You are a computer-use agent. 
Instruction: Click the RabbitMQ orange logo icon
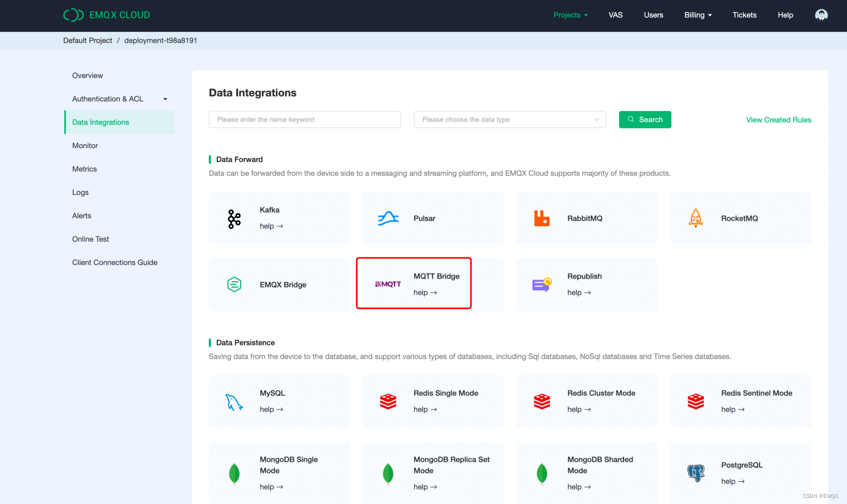click(x=542, y=218)
